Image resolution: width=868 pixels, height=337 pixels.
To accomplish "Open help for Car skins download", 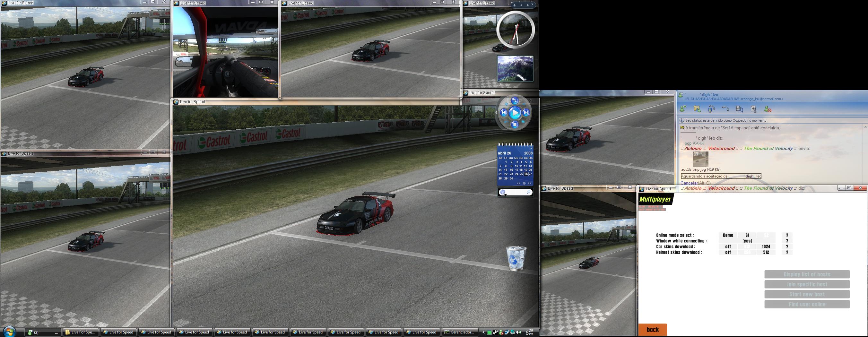I will pyautogui.click(x=787, y=247).
